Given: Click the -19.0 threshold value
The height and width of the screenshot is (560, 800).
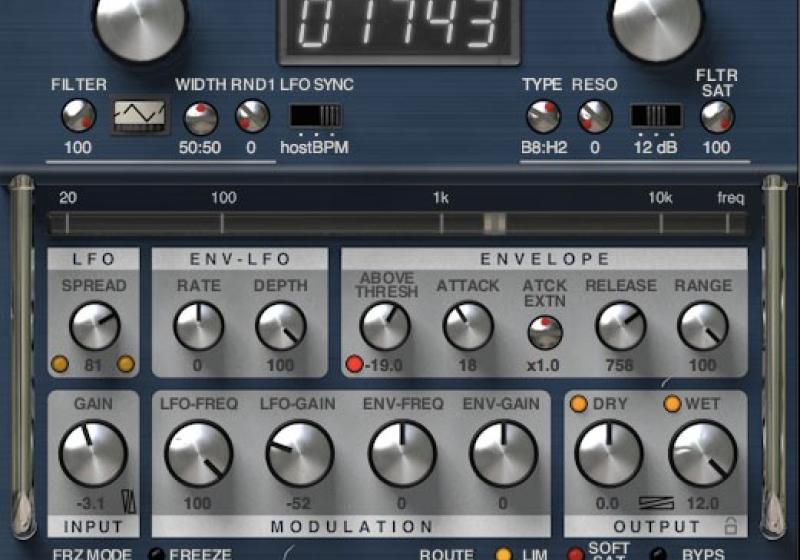Looking at the screenshot, I should 384,365.
